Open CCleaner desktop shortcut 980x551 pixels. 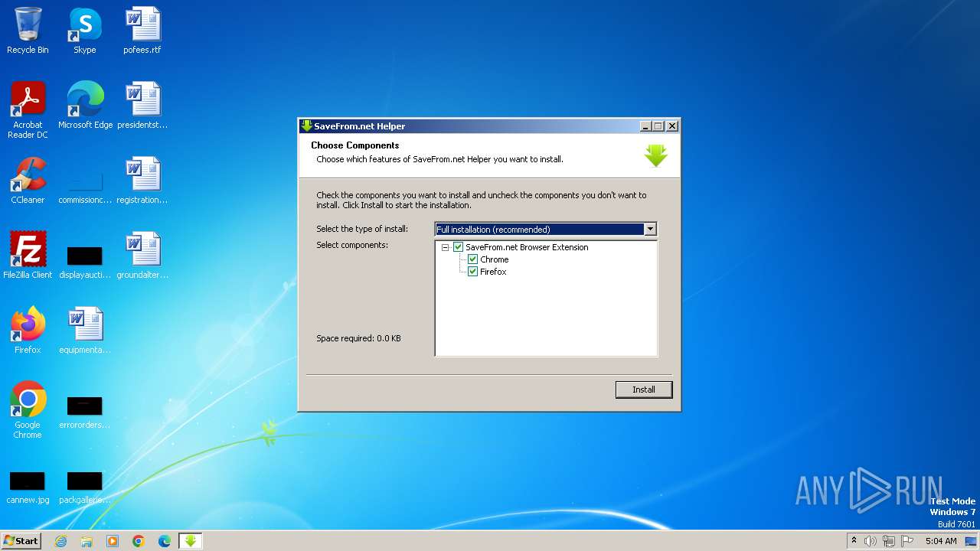28,180
